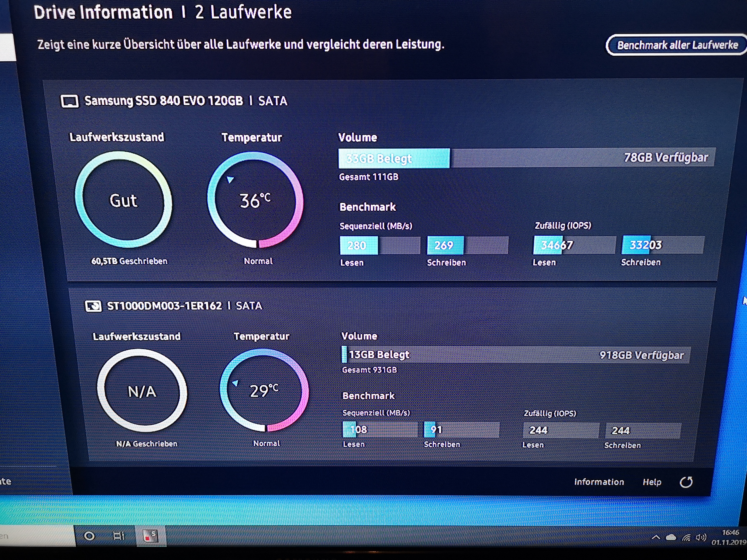Open OneDrive cloud icon in system tray
This screenshot has height=560, width=747.
click(671, 537)
